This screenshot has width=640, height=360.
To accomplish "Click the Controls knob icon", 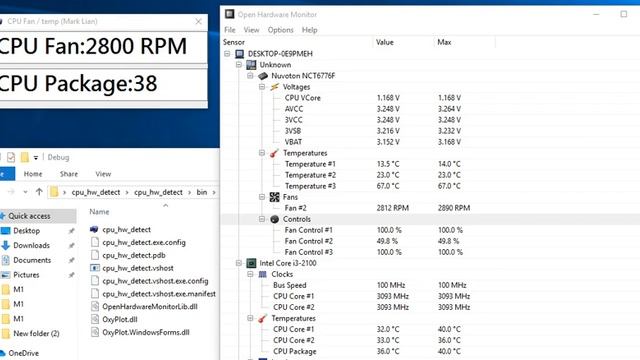I will pyautogui.click(x=274, y=219).
